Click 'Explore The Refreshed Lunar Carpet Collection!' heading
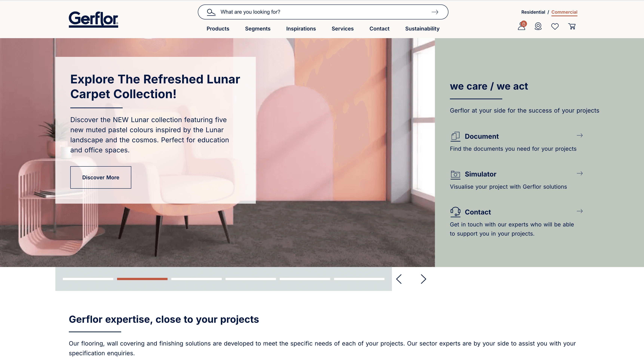The image size is (644, 359). coord(155,87)
